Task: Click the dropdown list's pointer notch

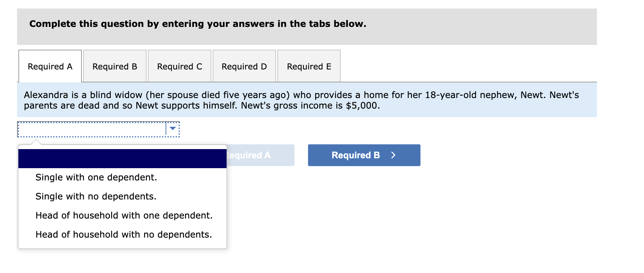Action: coord(36,142)
